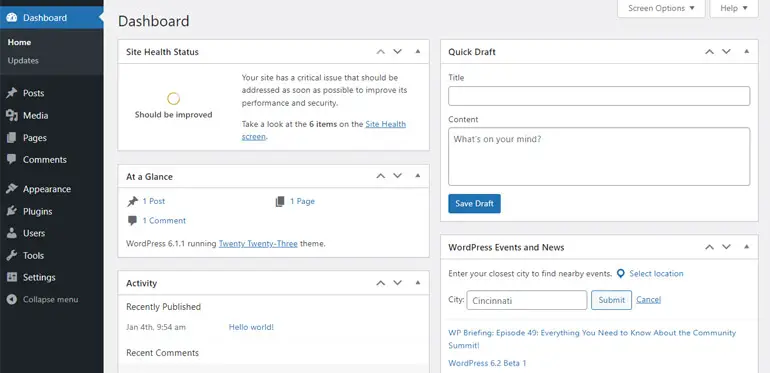Go to the Updates submenu item

click(23, 60)
